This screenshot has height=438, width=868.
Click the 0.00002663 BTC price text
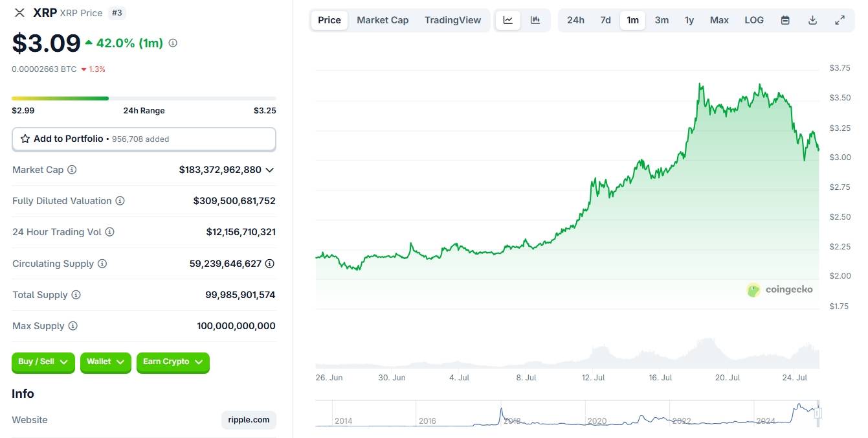pos(44,69)
